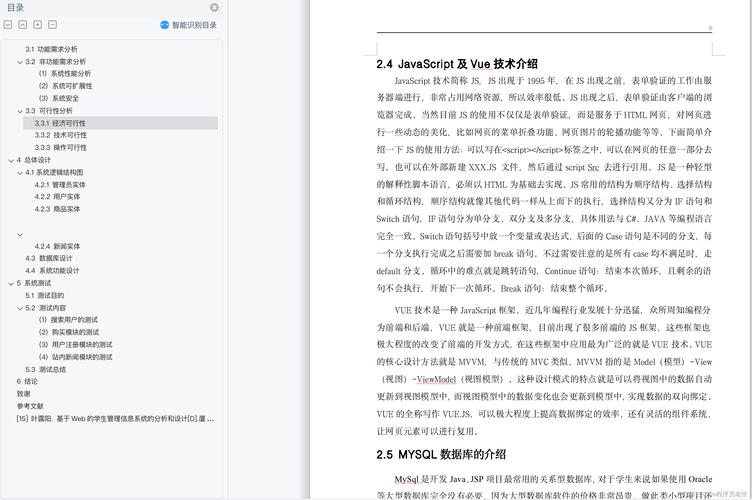The height and width of the screenshot is (500, 752).
Task: Close the 目录 outline panel
Action: 214,7
